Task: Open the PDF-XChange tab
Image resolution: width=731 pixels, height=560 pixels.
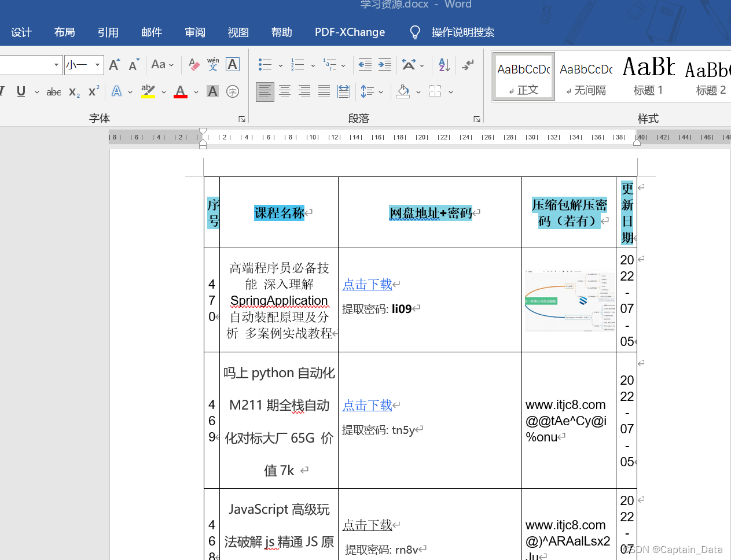Action: tap(350, 32)
